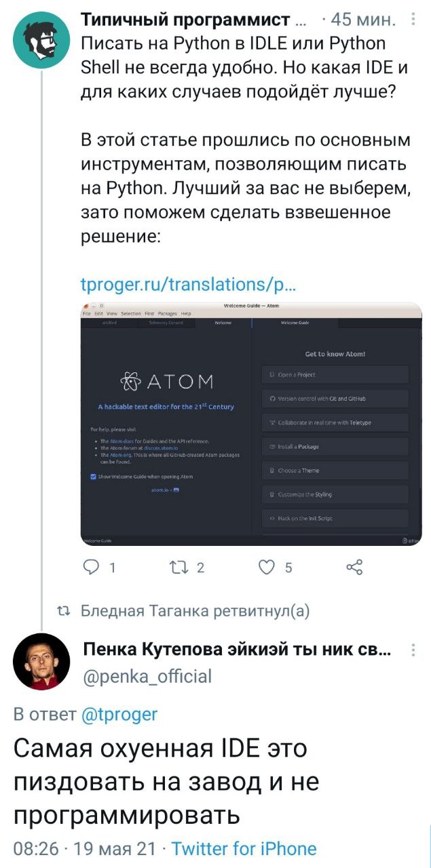Open the three-dot menu on Пенка Кутепова's reply
The image size is (431, 868).
point(413,651)
